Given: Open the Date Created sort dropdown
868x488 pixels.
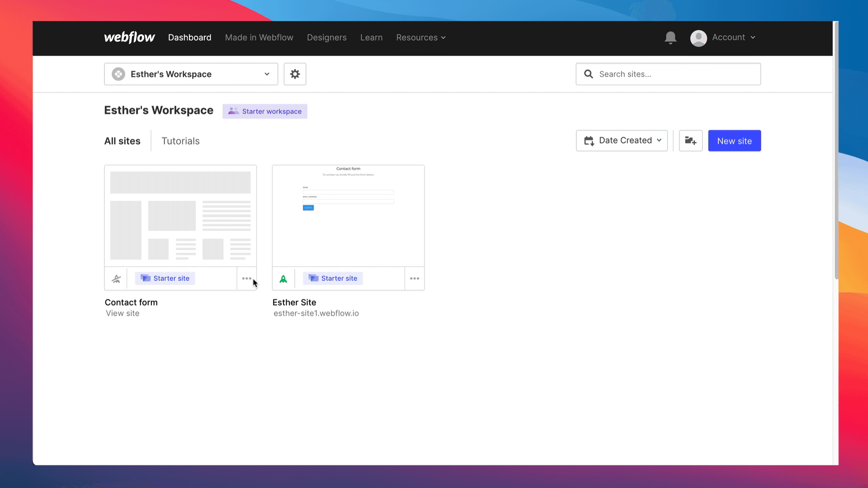Looking at the screenshot, I should (x=622, y=141).
